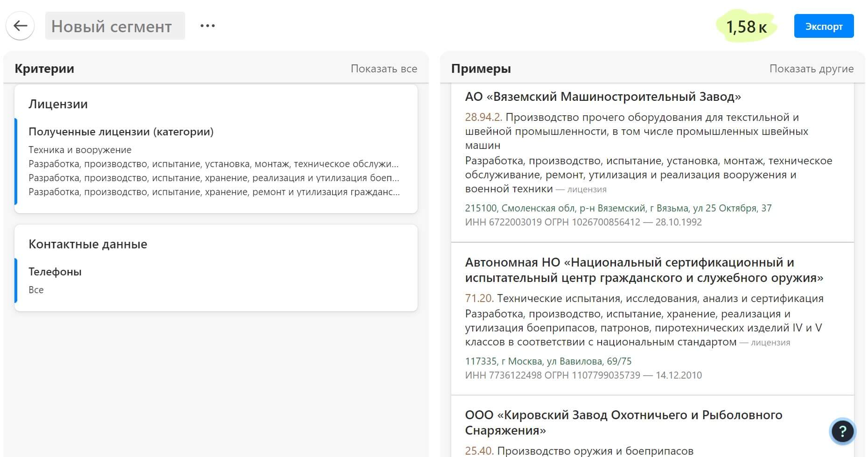Click Вязьма address 215100, Смоленская обл
868x457 pixels.
click(x=618, y=208)
